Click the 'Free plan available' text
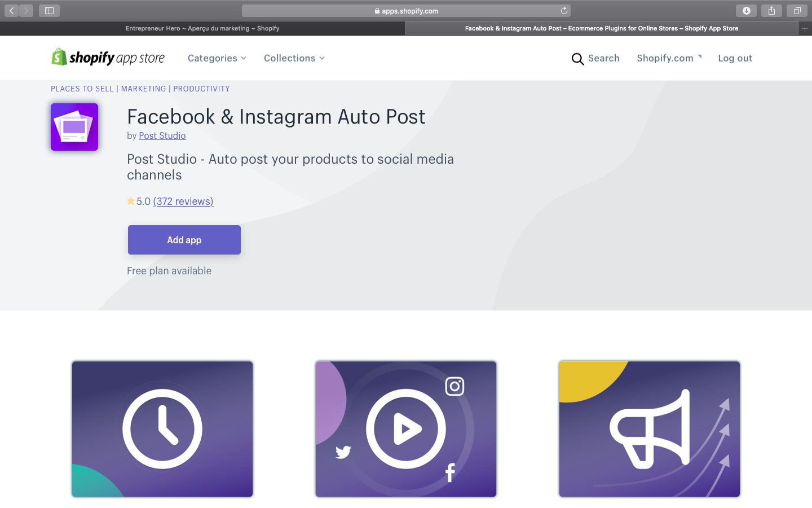The height and width of the screenshot is (508, 812). click(x=169, y=271)
